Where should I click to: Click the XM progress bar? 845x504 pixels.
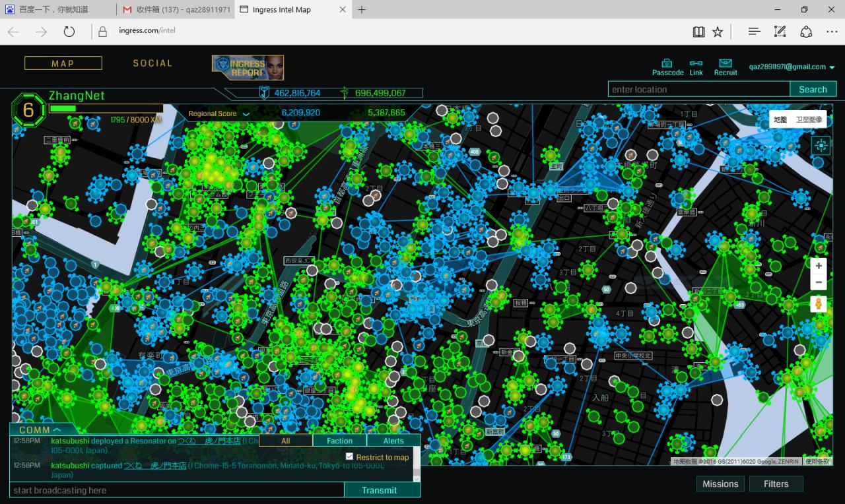click(106, 108)
